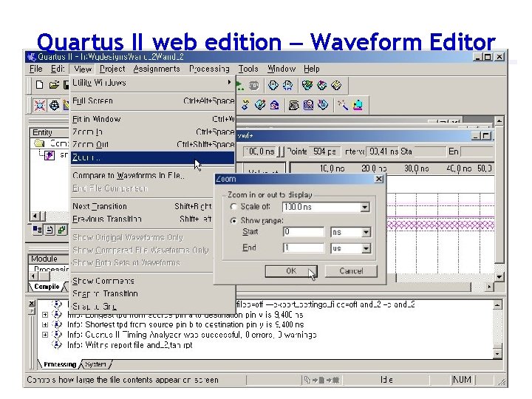Image resolution: width=532 pixels, height=399 pixels.
Task: Click the red crossed-arrows toolbar icon
Action: pos(39,106)
